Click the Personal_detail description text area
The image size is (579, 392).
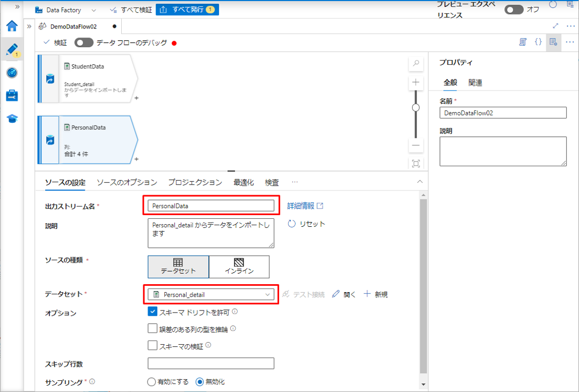point(211,233)
